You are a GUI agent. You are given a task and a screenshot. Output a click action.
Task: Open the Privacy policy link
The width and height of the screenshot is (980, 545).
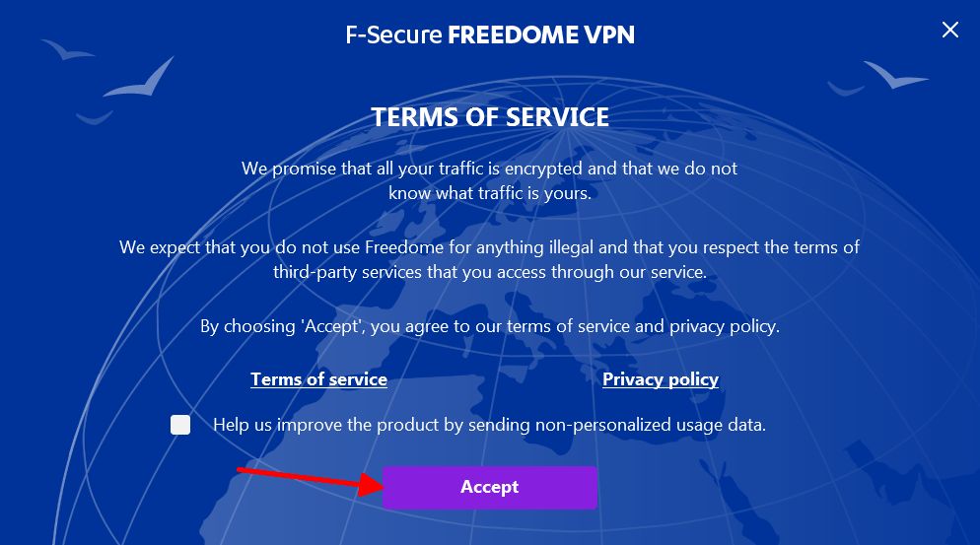point(661,379)
